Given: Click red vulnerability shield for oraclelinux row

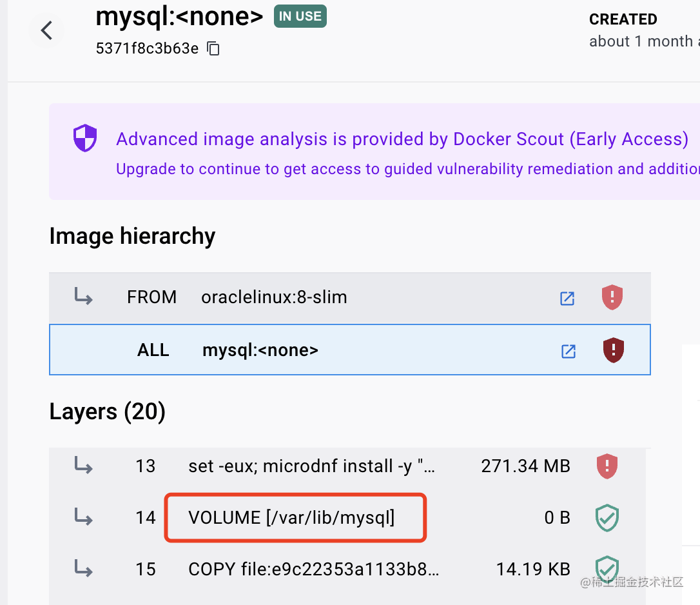Looking at the screenshot, I should tap(612, 297).
